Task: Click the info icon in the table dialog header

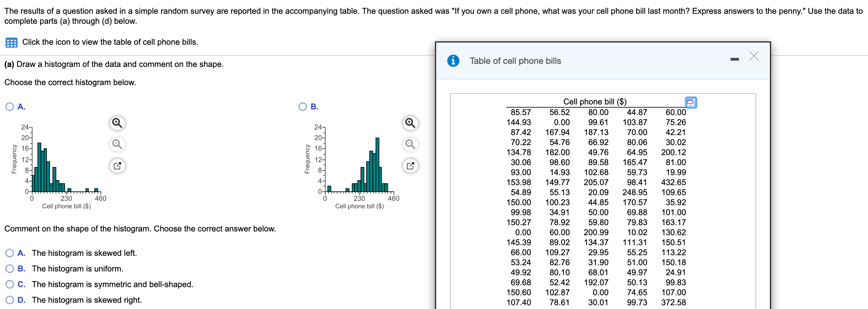Action: coord(453,61)
